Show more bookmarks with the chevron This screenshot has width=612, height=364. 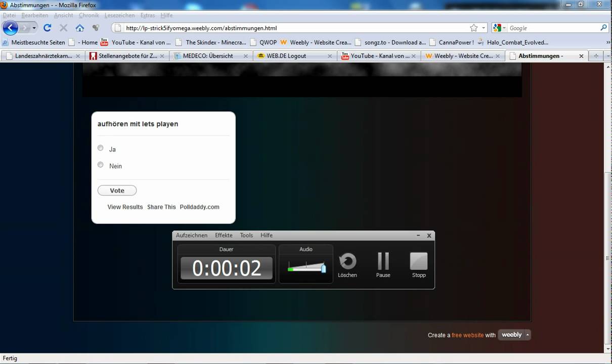click(x=607, y=42)
